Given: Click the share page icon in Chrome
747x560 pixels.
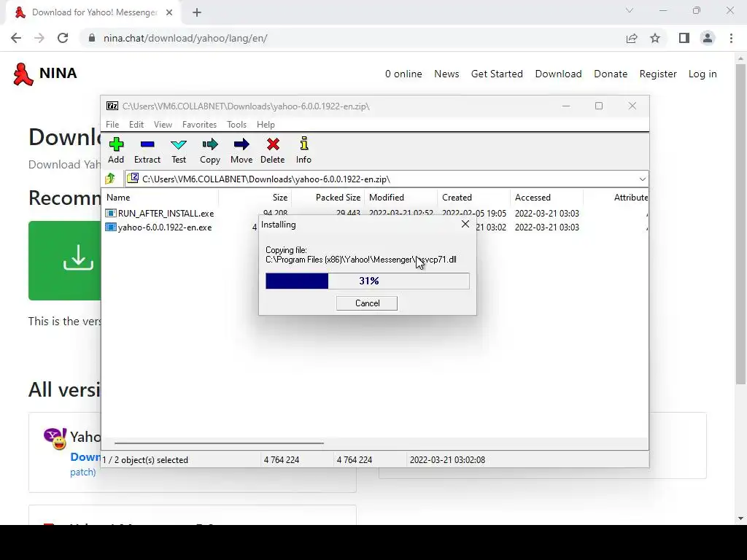Looking at the screenshot, I should coord(632,38).
